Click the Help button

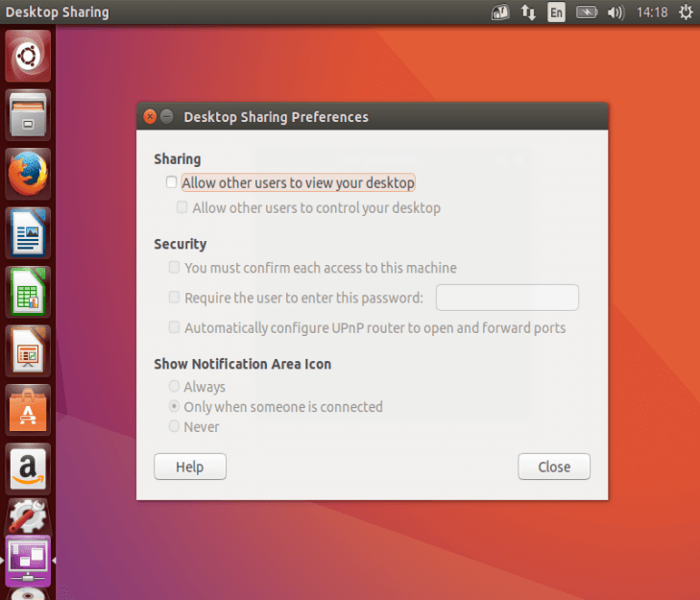(190, 467)
